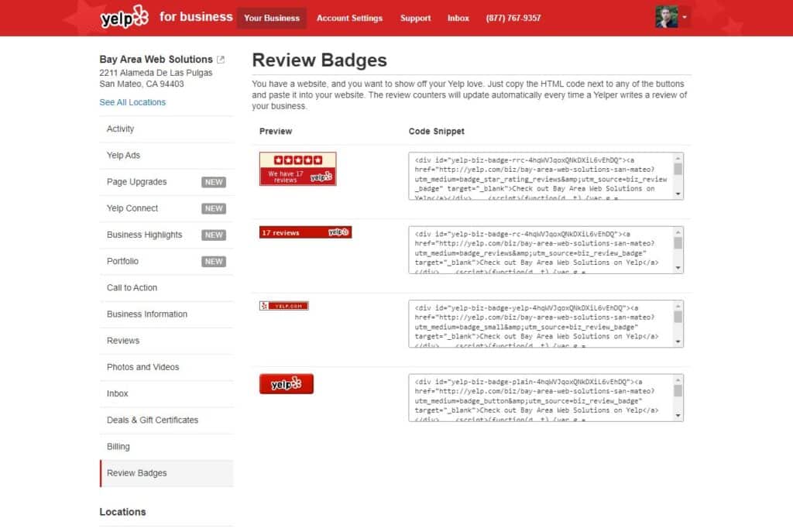Click NEW badge next to Yelp Connect
This screenshot has height=532, width=793.
214,208
